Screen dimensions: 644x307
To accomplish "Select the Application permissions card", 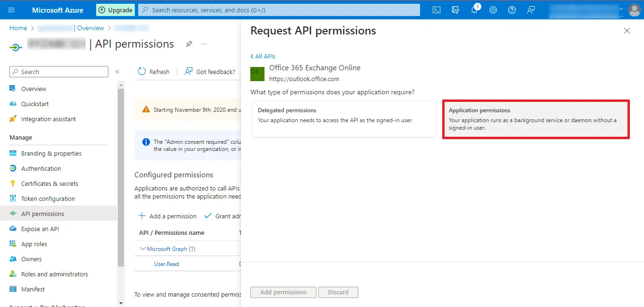I will tap(536, 119).
